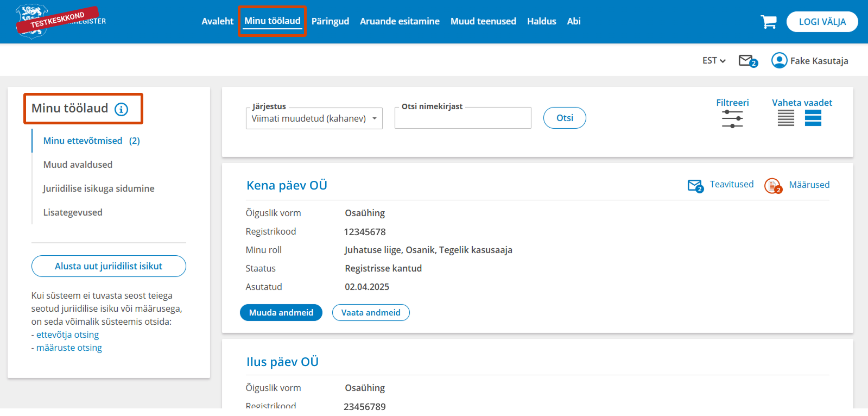Click the user profile avatar icon

[x=779, y=60]
